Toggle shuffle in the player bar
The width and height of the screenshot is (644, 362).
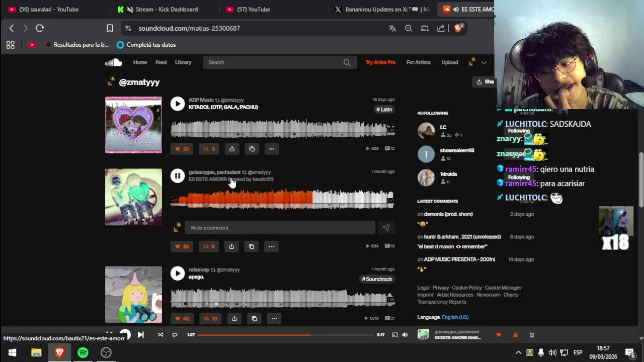[x=160, y=335]
